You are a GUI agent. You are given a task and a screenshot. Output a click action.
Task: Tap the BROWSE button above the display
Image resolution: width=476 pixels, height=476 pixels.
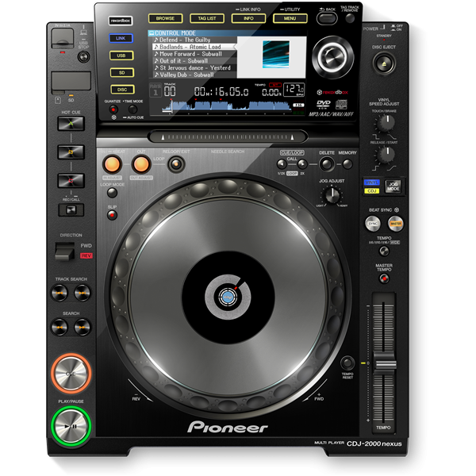click(165, 18)
